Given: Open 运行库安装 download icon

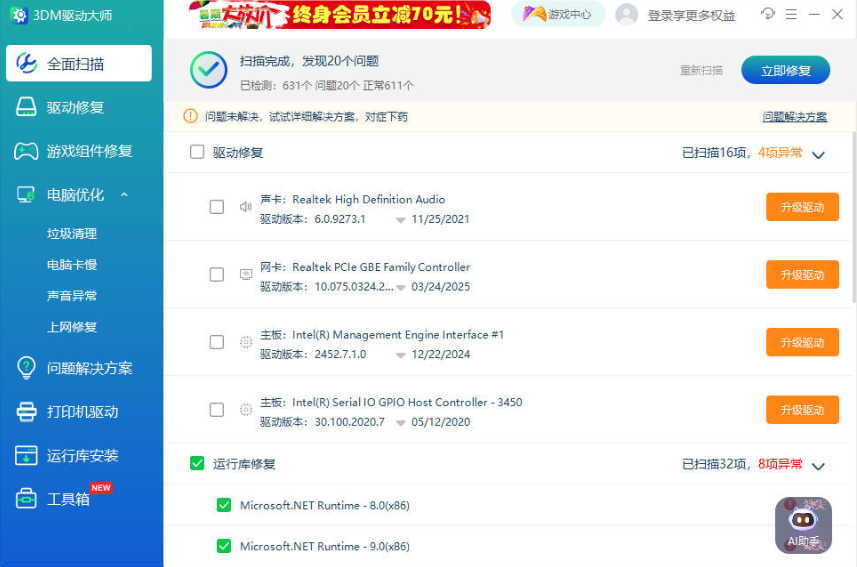Looking at the screenshot, I should tap(26, 456).
